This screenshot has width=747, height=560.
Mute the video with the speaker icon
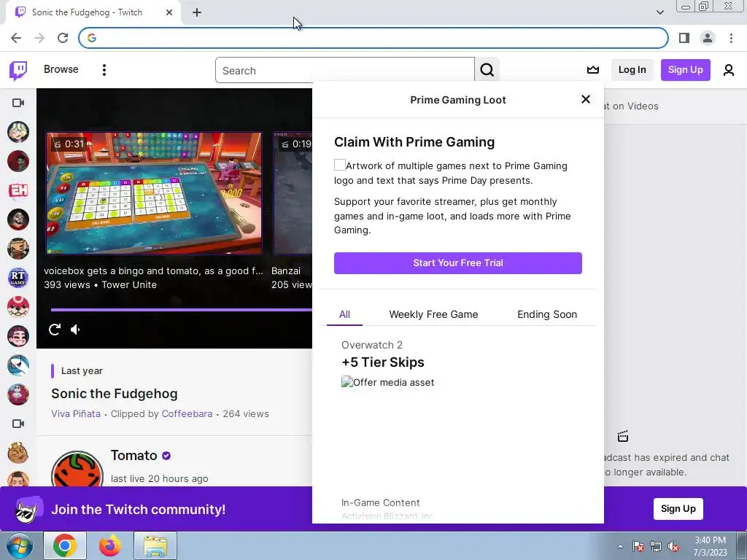(75, 329)
